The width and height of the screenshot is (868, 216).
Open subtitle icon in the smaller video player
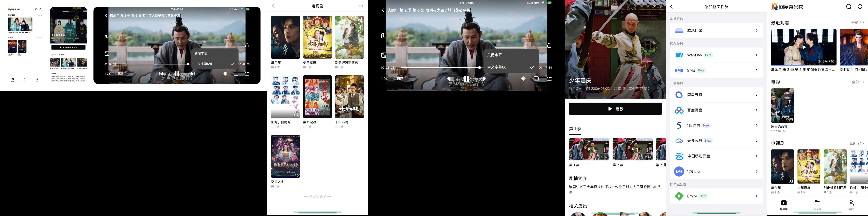coord(236,74)
